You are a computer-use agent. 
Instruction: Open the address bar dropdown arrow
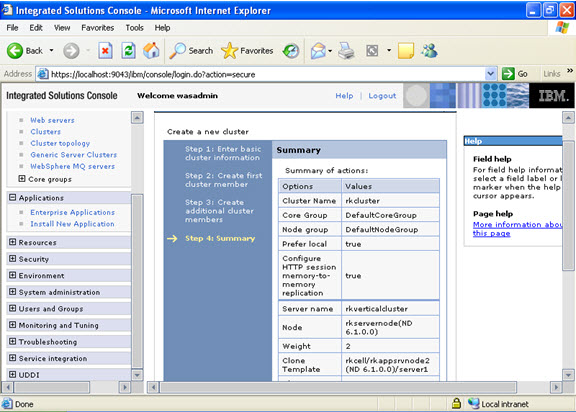[x=490, y=74]
